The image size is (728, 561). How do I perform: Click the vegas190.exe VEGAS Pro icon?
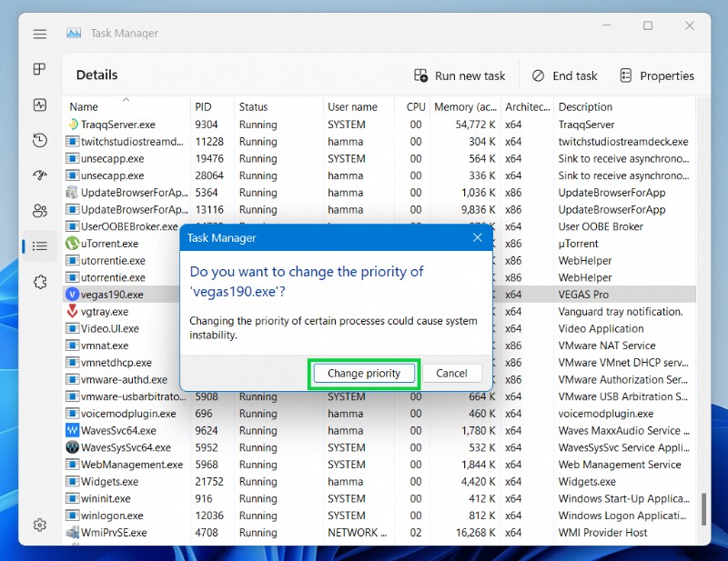tap(74, 295)
